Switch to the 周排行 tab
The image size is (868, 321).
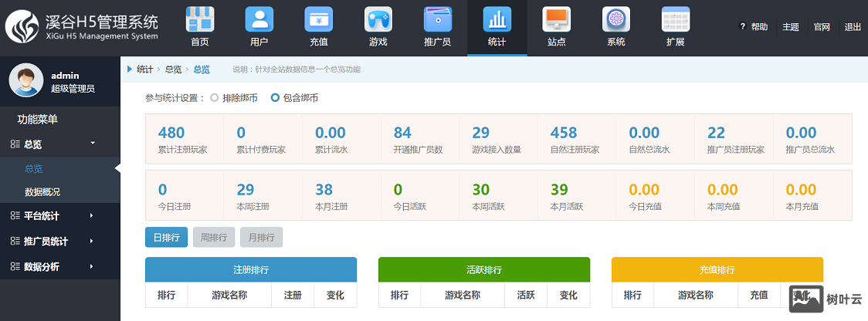point(214,237)
